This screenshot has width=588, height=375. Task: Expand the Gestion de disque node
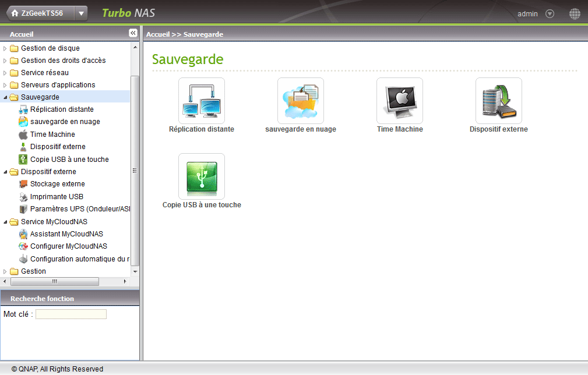pos(5,48)
